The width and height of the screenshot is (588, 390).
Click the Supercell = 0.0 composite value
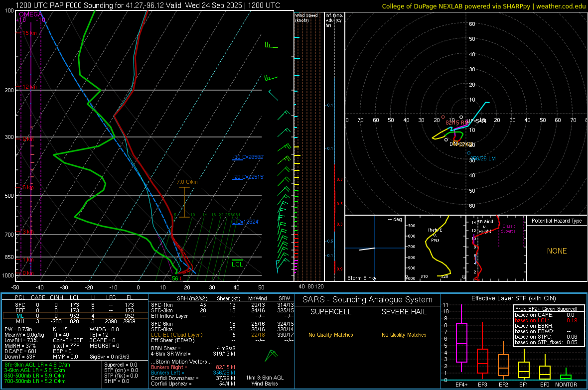click(x=121, y=365)
